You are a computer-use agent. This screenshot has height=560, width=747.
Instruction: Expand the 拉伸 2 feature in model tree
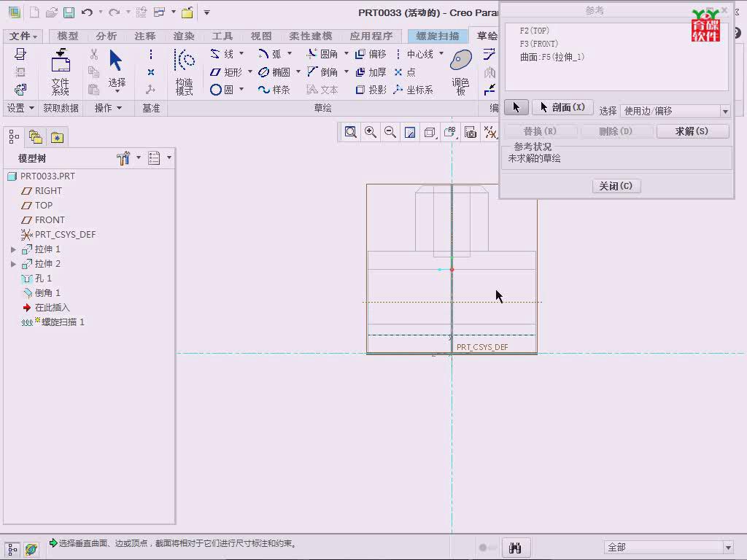(13, 264)
